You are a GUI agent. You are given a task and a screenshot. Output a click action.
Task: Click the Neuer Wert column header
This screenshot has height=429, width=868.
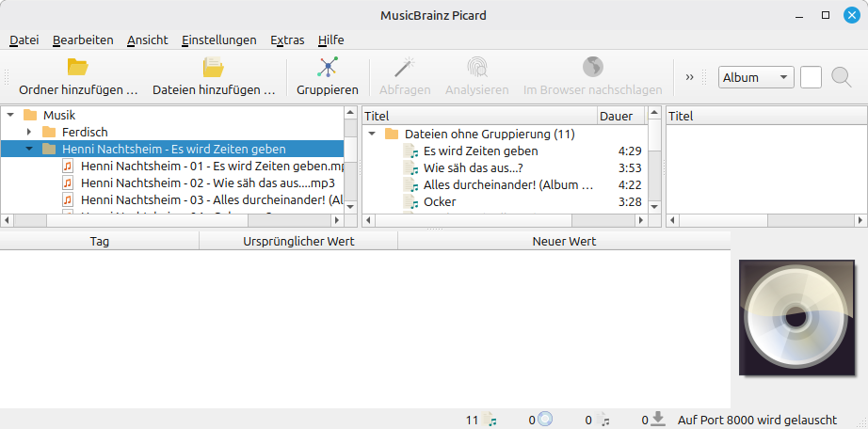point(563,241)
